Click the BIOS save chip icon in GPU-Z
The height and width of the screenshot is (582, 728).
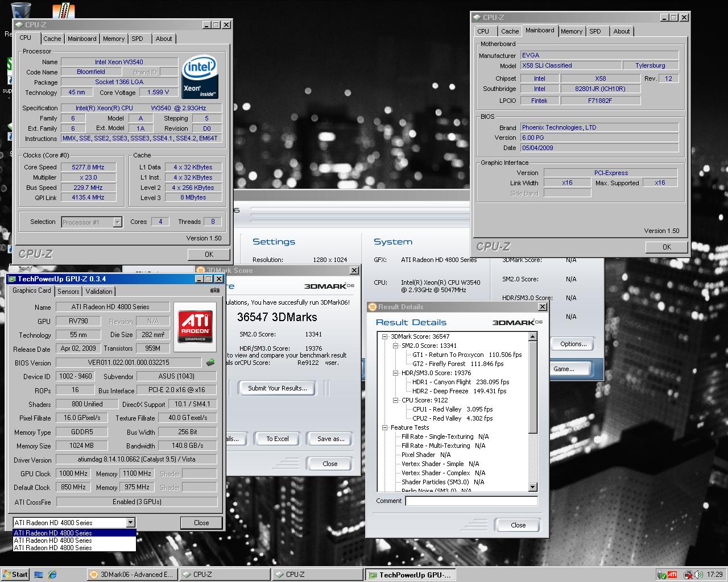(210, 363)
